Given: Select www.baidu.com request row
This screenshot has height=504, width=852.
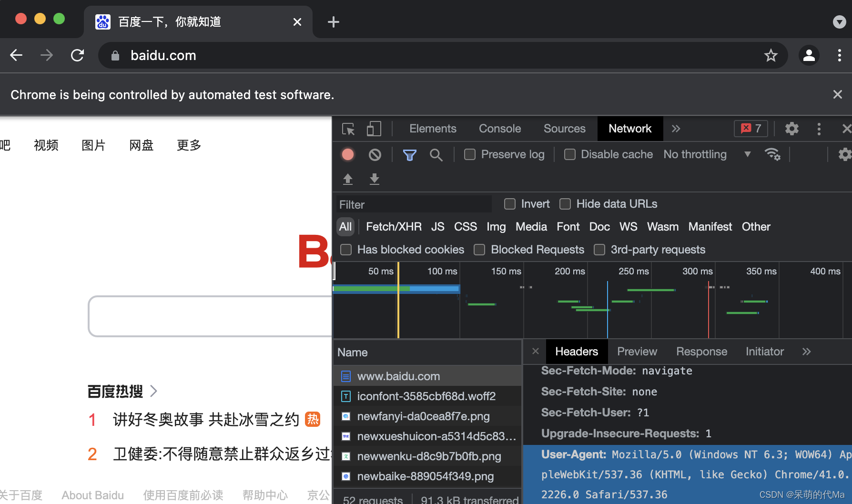Looking at the screenshot, I should pos(427,376).
